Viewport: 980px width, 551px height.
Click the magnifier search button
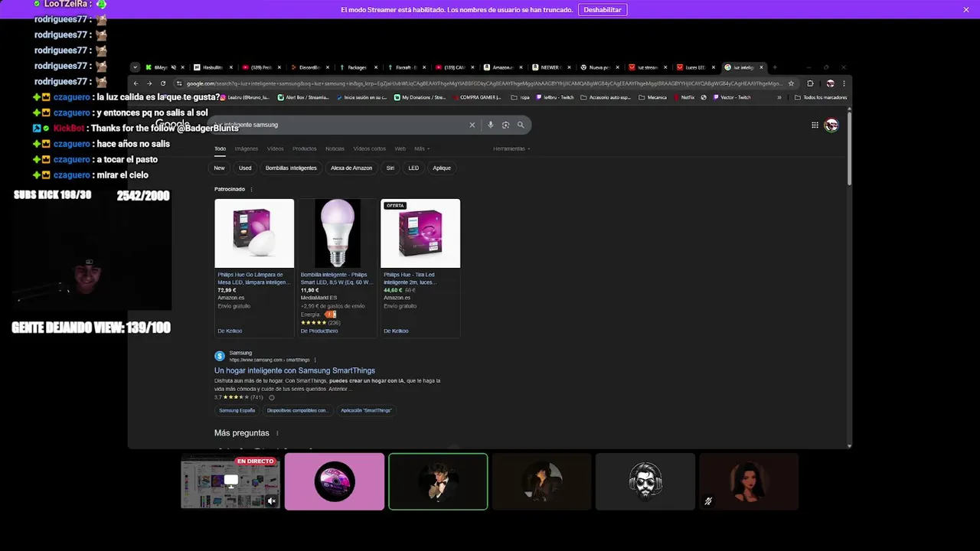[521, 125]
